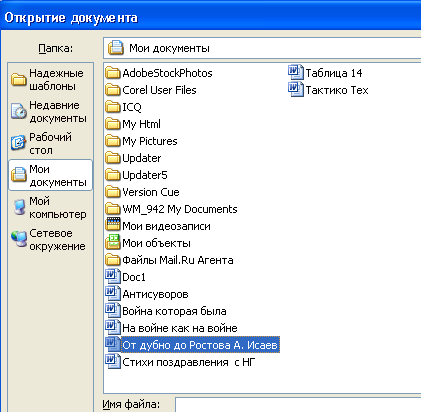Pick document Стихи поздравления с НГ
Viewport: 421px width, 412px height.
tap(180, 362)
